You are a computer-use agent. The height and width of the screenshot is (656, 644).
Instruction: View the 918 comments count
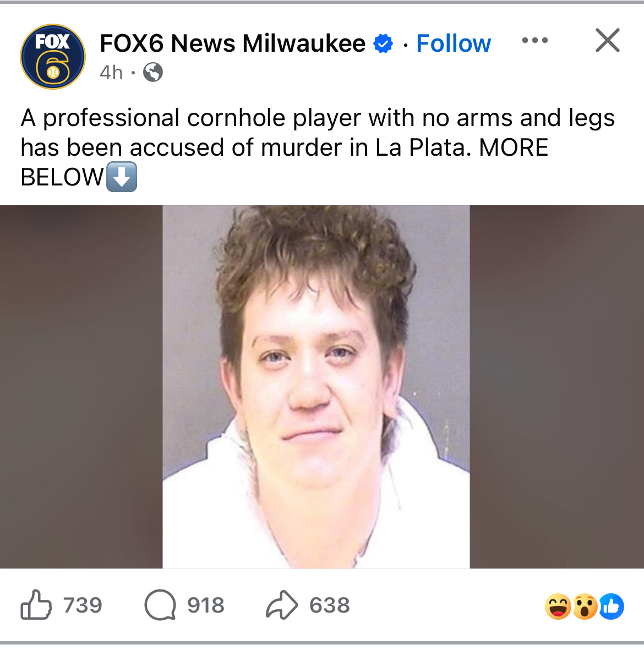pyautogui.click(x=206, y=605)
